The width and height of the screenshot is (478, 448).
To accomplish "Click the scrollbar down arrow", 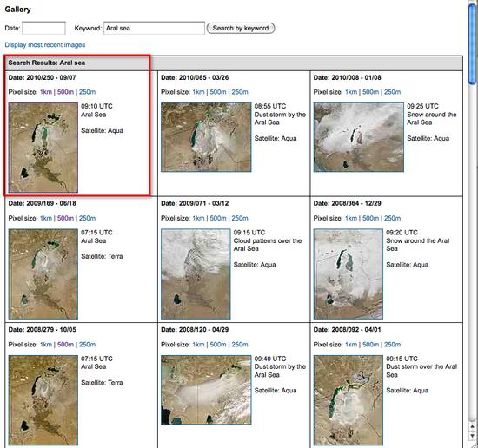I will click(473, 436).
